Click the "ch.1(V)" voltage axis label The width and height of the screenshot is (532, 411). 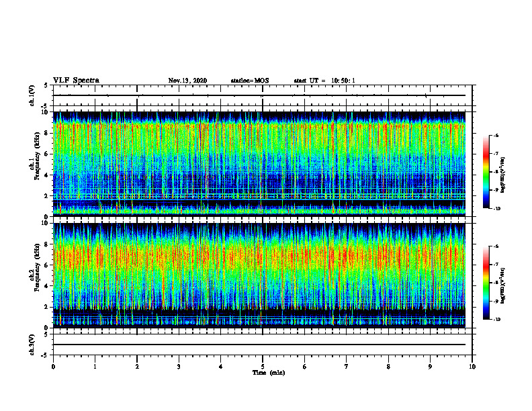pyautogui.click(x=32, y=95)
